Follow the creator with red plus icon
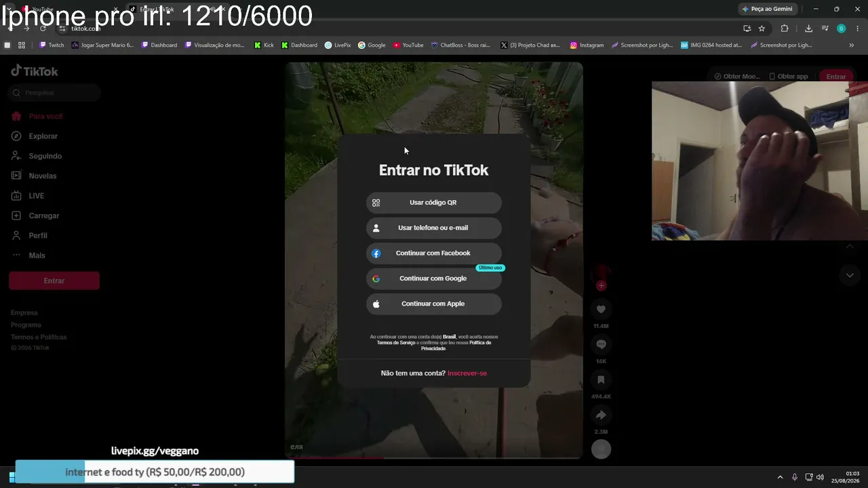The height and width of the screenshot is (488, 868). tap(601, 285)
